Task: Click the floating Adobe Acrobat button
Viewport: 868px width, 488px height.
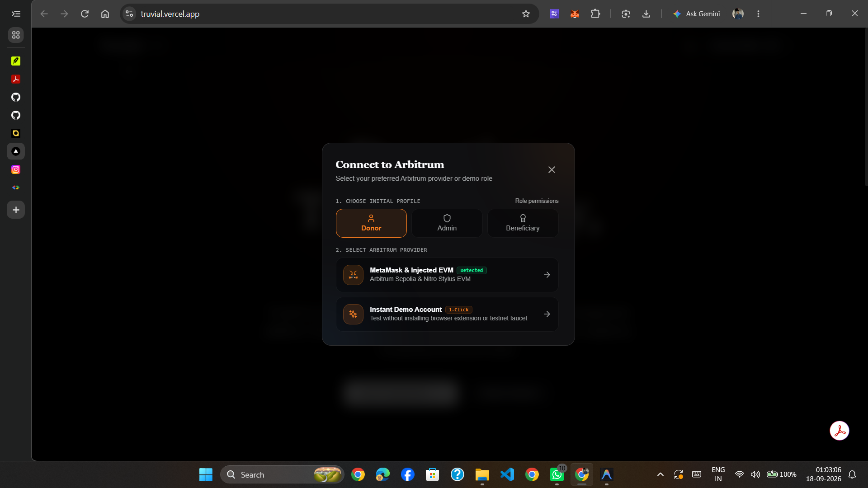Action: (840, 431)
